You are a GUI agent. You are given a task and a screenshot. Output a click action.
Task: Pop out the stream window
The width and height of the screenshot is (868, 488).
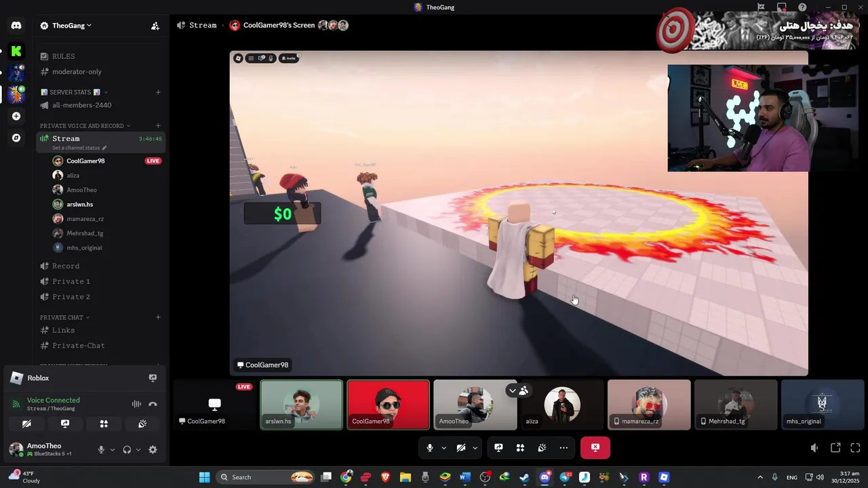(835, 447)
